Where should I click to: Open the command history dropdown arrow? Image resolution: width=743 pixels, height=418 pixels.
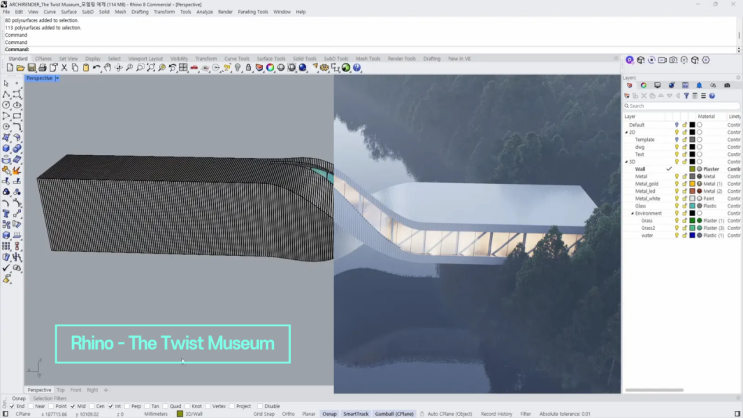point(738,49)
